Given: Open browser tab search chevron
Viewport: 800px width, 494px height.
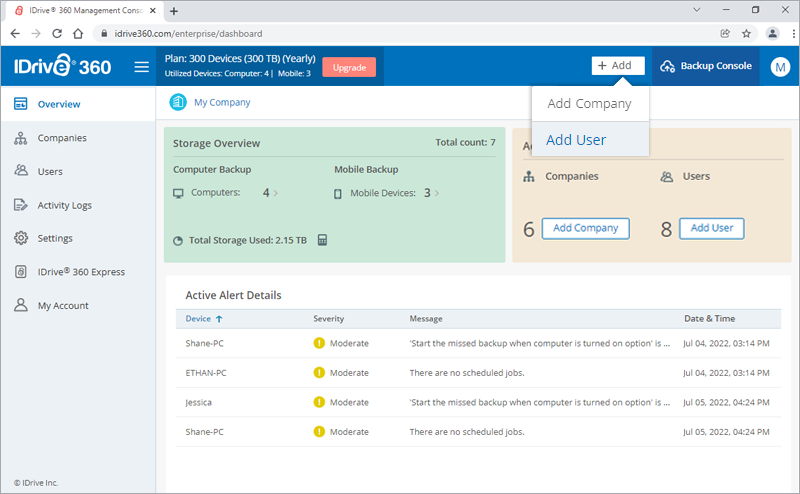Looking at the screenshot, I should click(696, 10).
